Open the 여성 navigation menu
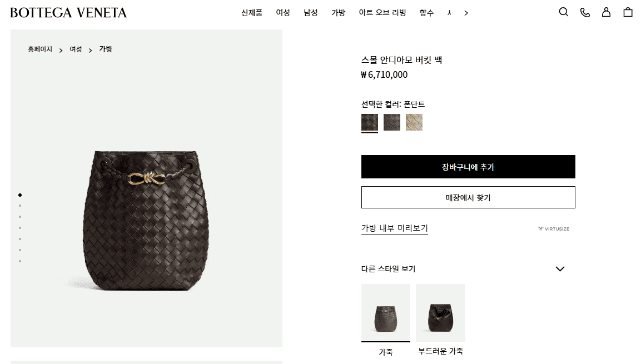 tap(283, 13)
